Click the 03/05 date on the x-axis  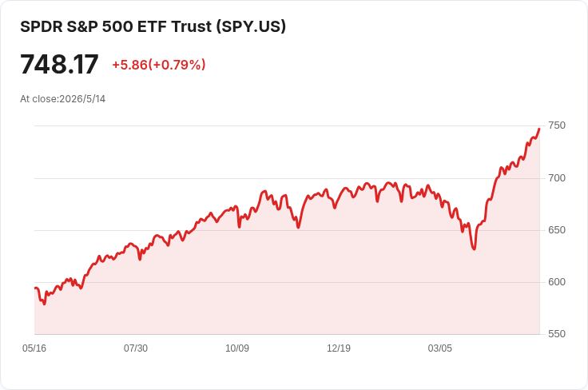[440, 348]
